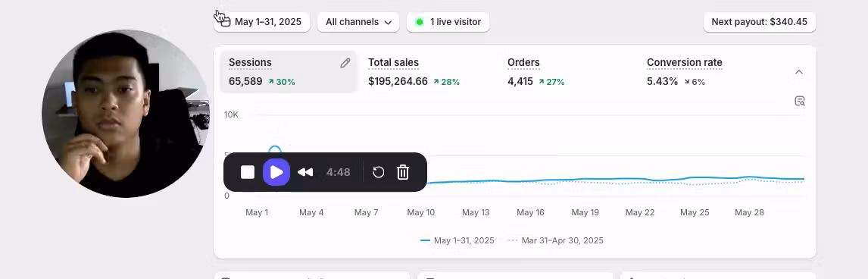Click the 30% sessions increase indicator
This screenshot has height=279, width=868.
tap(282, 82)
